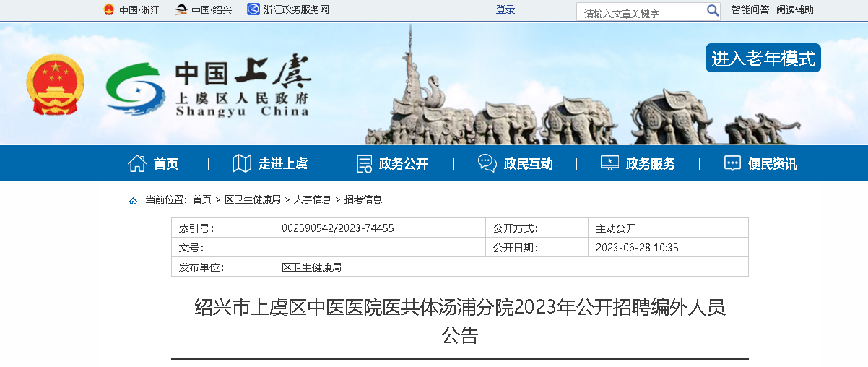
Task: Click 首页 in the breadcrumb
Action: 202,199
